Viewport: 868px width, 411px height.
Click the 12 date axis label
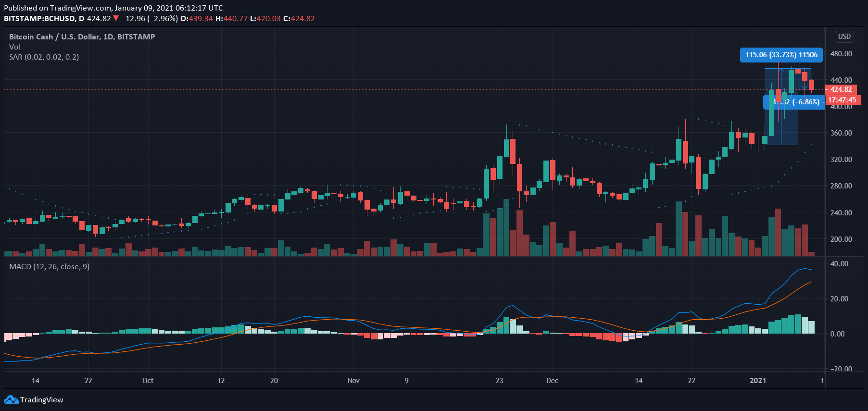click(x=221, y=381)
